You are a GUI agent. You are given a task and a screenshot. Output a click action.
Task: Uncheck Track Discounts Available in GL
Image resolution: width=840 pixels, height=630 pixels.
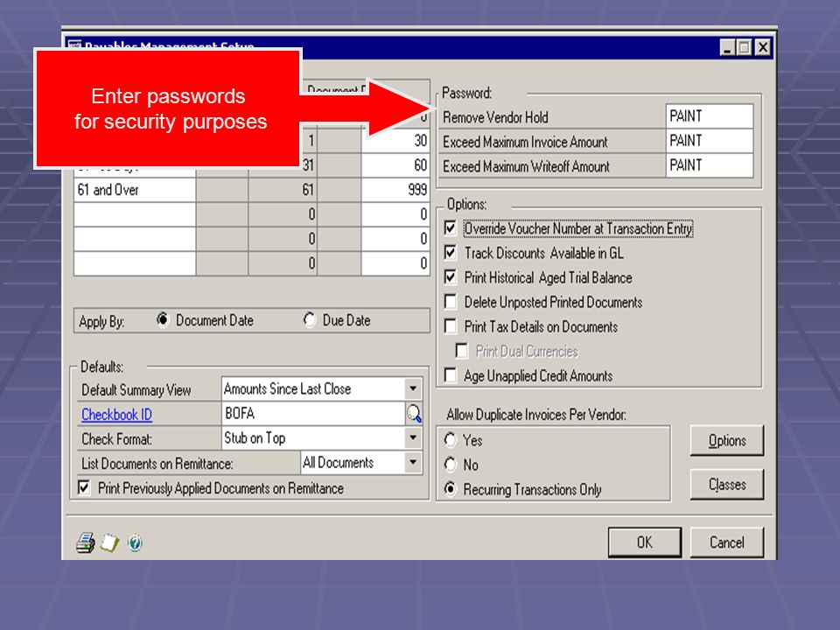[x=451, y=253]
